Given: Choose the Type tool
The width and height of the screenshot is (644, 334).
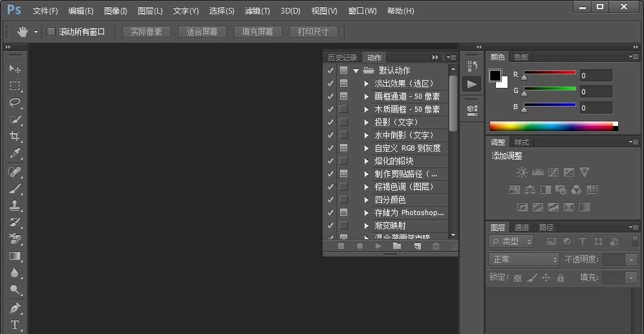Looking at the screenshot, I should click(x=15, y=324).
